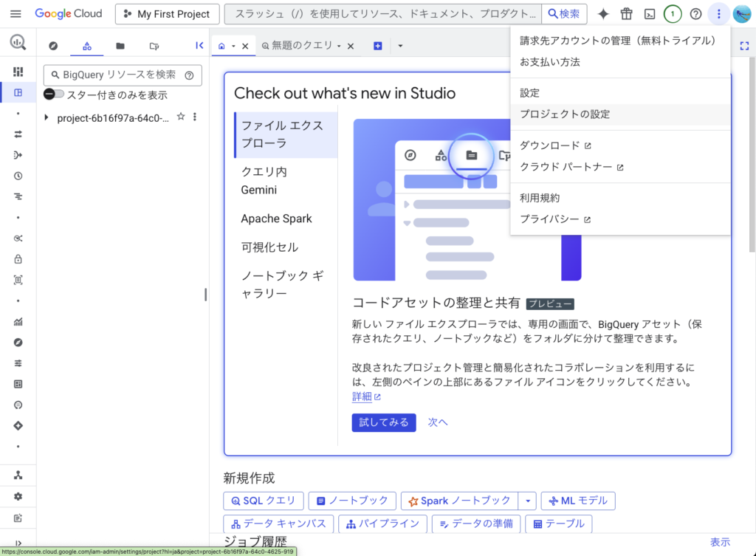Open the main navigation hamburger menu
The image size is (756, 556).
click(x=16, y=14)
